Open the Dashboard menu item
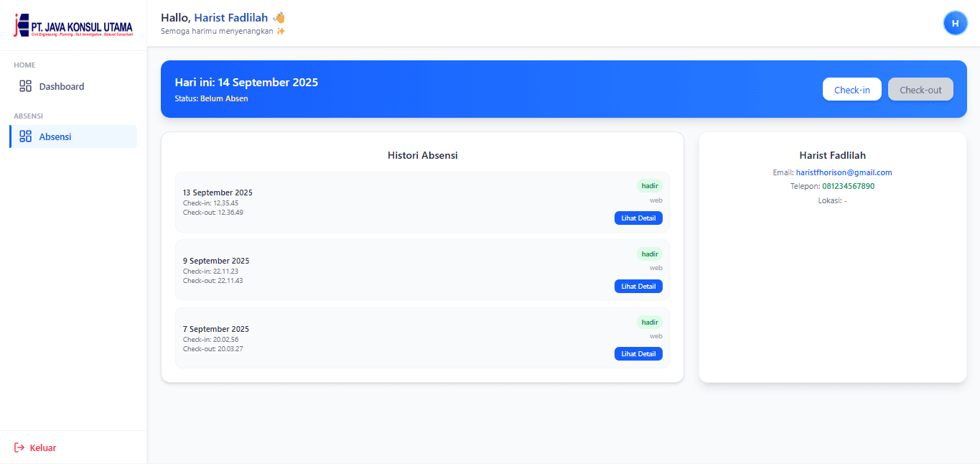The width and height of the screenshot is (980, 464). point(61,86)
